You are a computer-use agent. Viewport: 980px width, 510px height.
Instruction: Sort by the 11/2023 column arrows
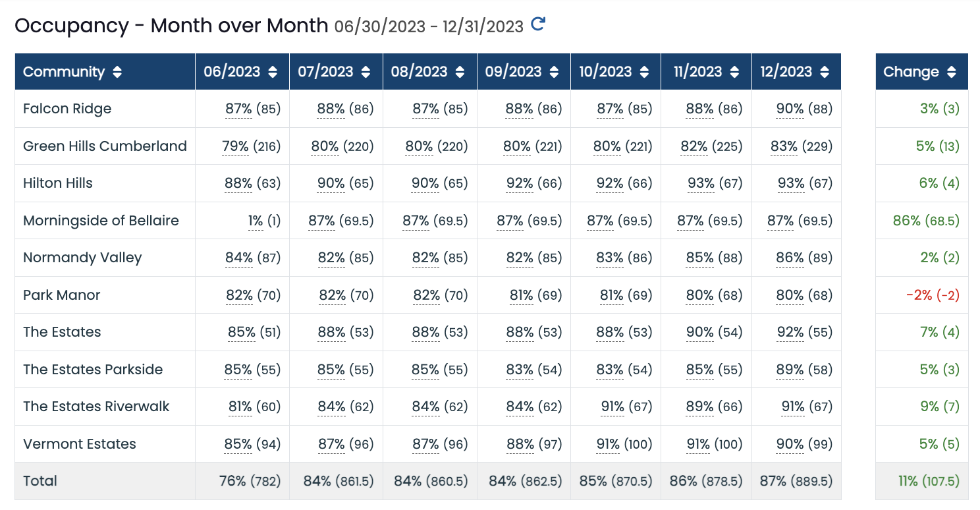[737, 72]
